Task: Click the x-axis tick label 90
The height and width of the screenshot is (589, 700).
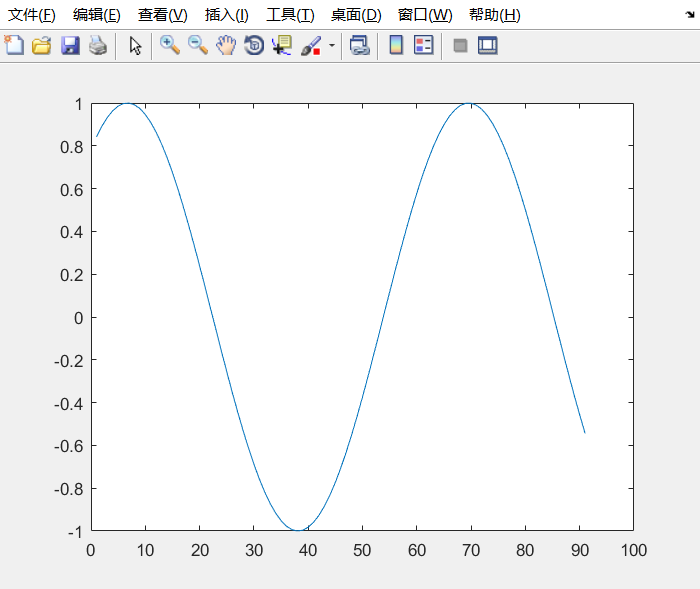Action: 579,550
